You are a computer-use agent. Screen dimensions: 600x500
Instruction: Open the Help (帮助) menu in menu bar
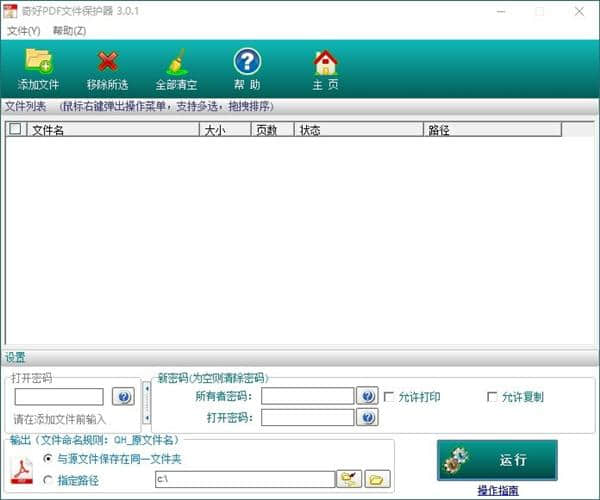tap(69, 31)
